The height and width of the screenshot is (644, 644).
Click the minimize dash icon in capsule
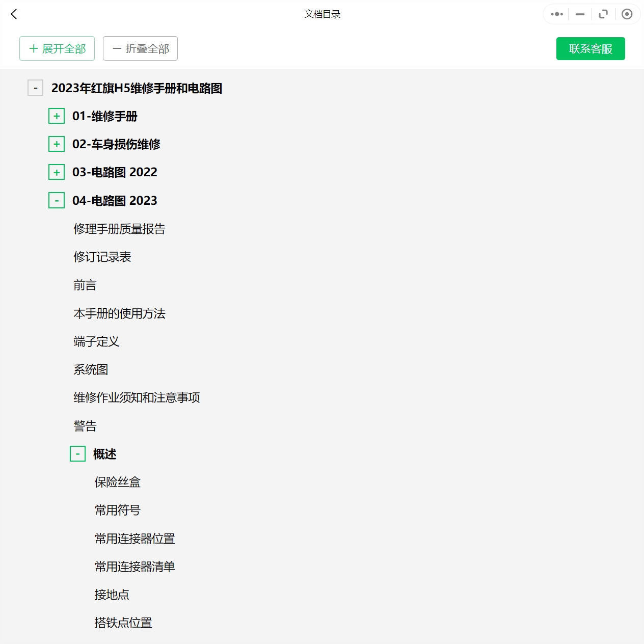click(x=580, y=14)
